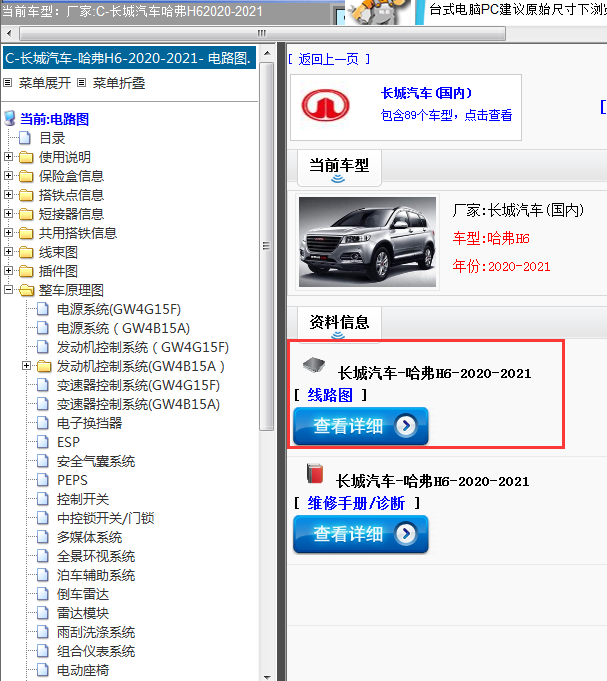Click the horizontal scrollbar left arrow
Screen dimensions: 607x681
click(9, 33)
